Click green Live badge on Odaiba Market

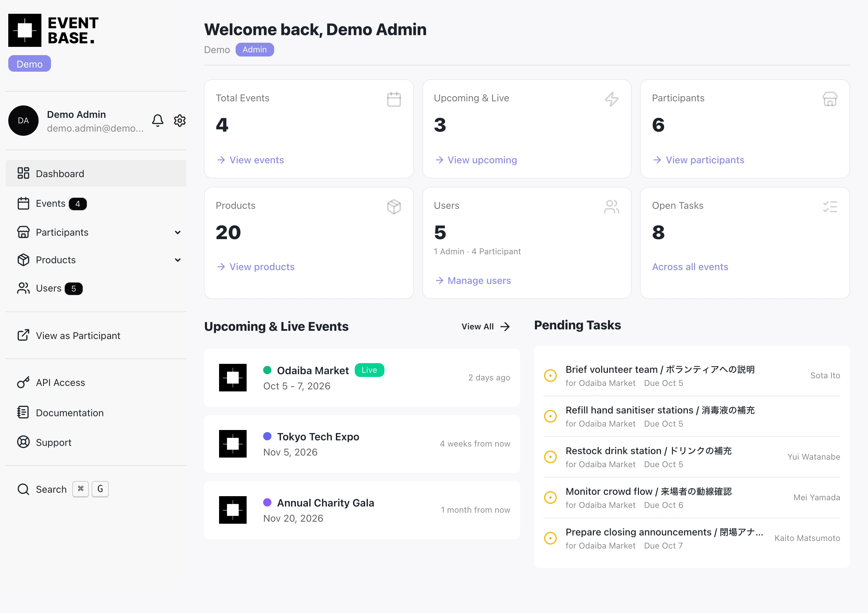pyautogui.click(x=369, y=370)
